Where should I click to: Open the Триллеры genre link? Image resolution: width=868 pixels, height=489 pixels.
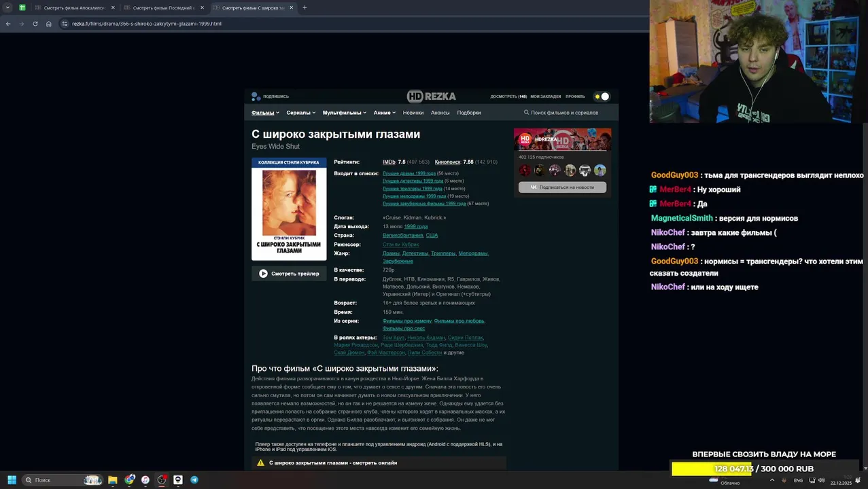coord(443,253)
